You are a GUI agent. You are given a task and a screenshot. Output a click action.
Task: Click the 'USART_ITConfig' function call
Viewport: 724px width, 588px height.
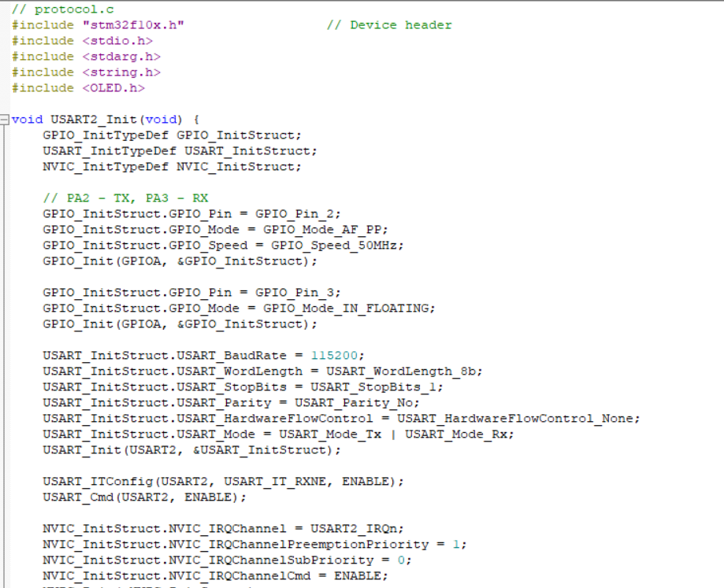98,482
